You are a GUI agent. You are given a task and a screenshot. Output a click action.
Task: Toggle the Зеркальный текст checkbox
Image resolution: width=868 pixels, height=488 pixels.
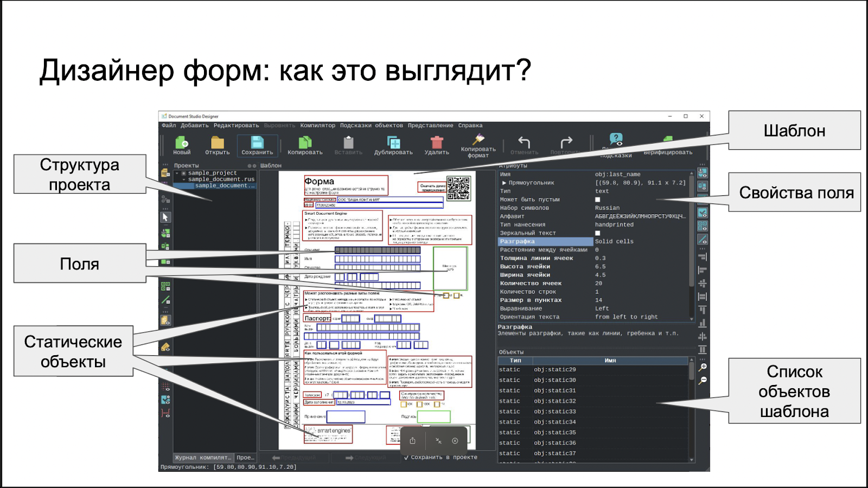(x=597, y=233)
